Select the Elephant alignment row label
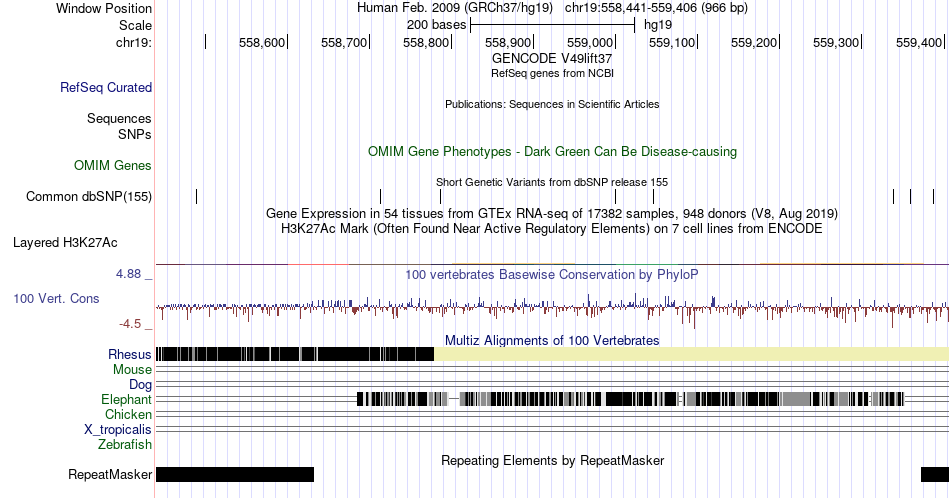950x498 pixels. 126,399
